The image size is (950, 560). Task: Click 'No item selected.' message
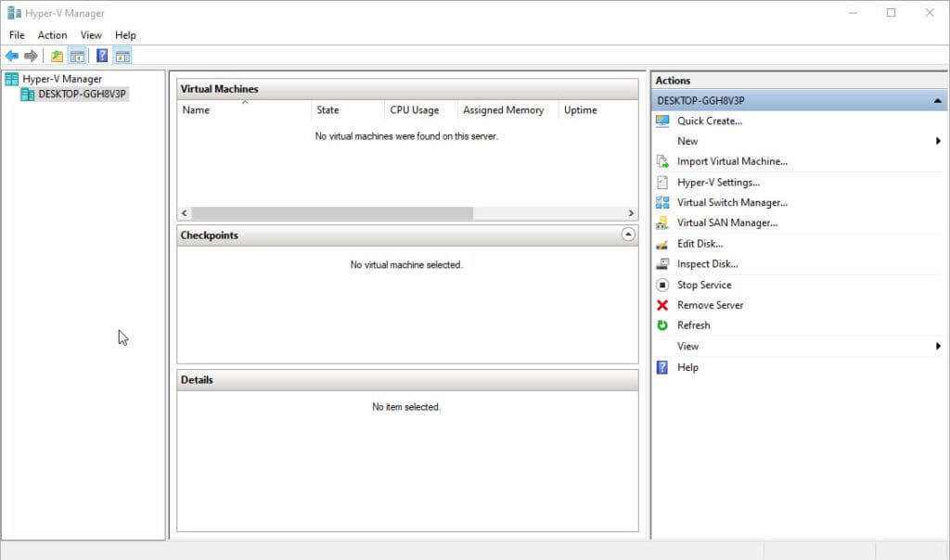(x=406, y=407)
